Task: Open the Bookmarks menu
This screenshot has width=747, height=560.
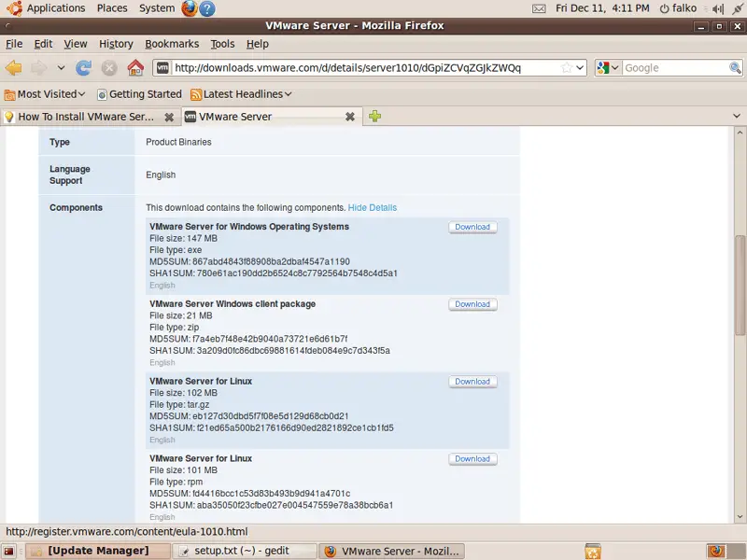Action: pyautogui.click(x=172, y=44)
